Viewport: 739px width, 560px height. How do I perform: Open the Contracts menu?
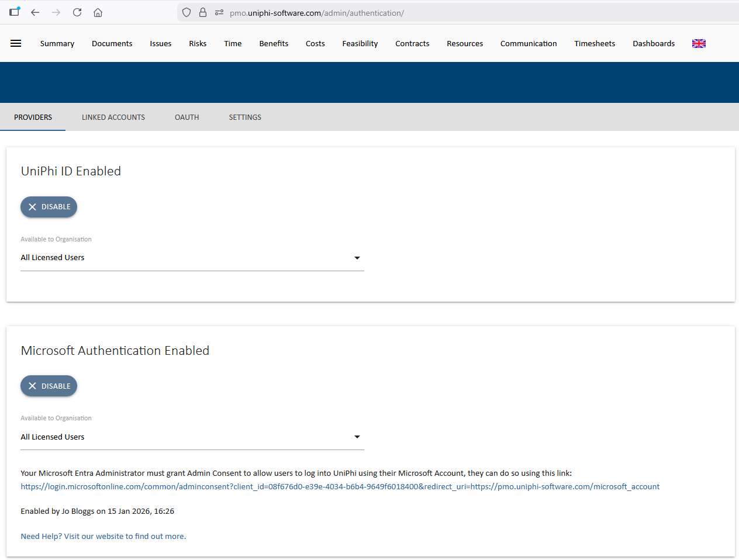coord(412,43)
